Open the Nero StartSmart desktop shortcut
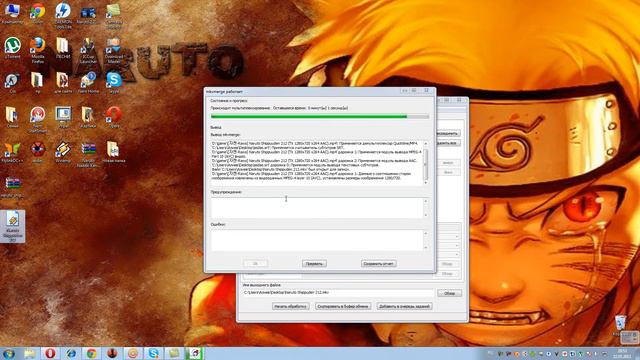Viewport: 640px width, 360px height. 38,119
